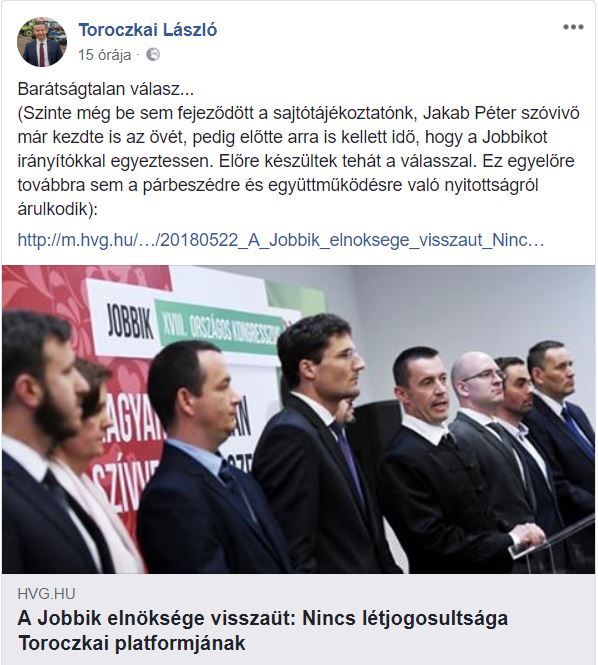Click the grey link-preview caption area
The width and height of the screenshot is (598, 665).
(299, 619)
